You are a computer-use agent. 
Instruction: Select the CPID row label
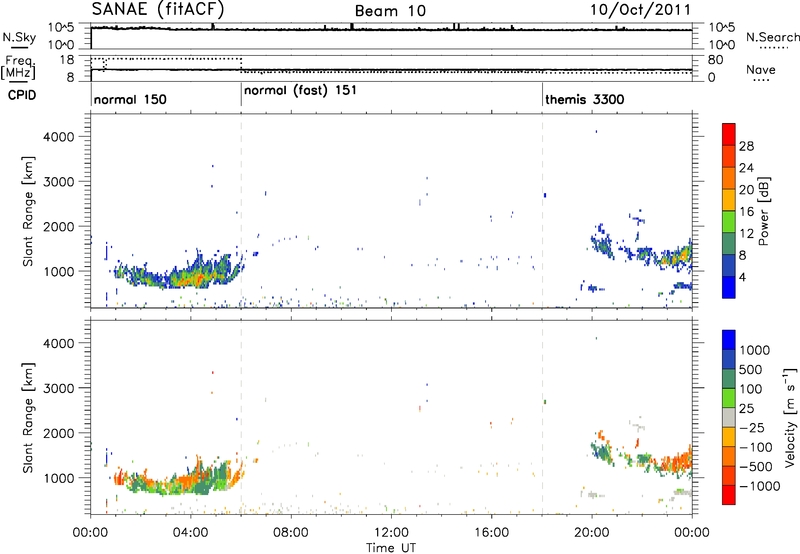(x=22, y=95)
